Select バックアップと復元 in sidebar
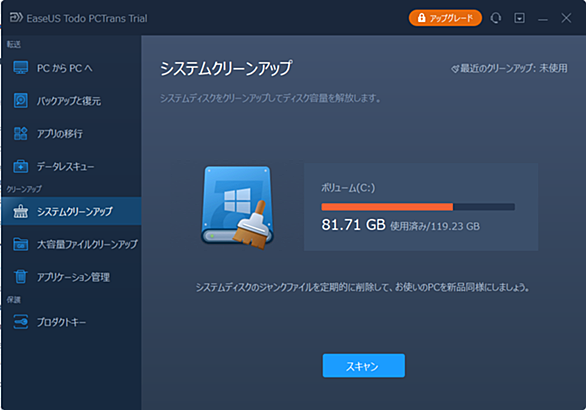This screenshot has height=410, width=586. (71, 101)
